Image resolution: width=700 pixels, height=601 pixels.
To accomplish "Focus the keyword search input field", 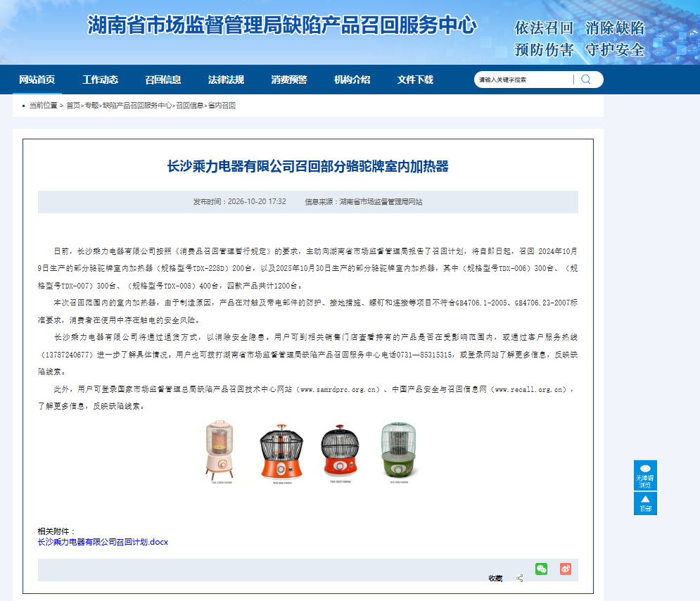I will click(525, 80).
